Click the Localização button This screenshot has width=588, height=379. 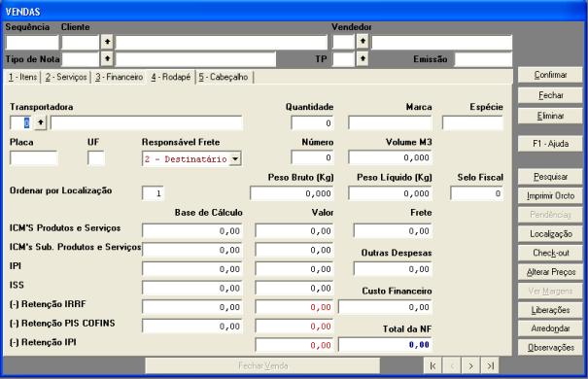tap(550, 234)
